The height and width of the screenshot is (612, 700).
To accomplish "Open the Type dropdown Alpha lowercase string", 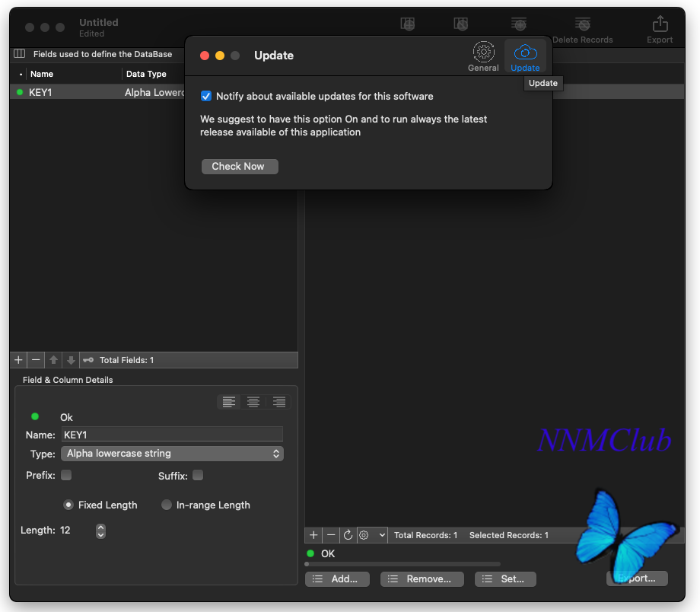I will coord(172,454).
